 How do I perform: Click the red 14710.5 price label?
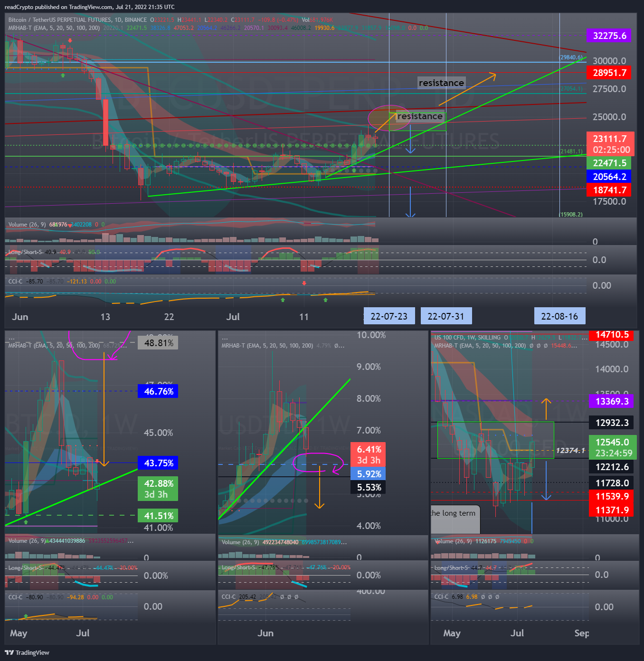612,334
